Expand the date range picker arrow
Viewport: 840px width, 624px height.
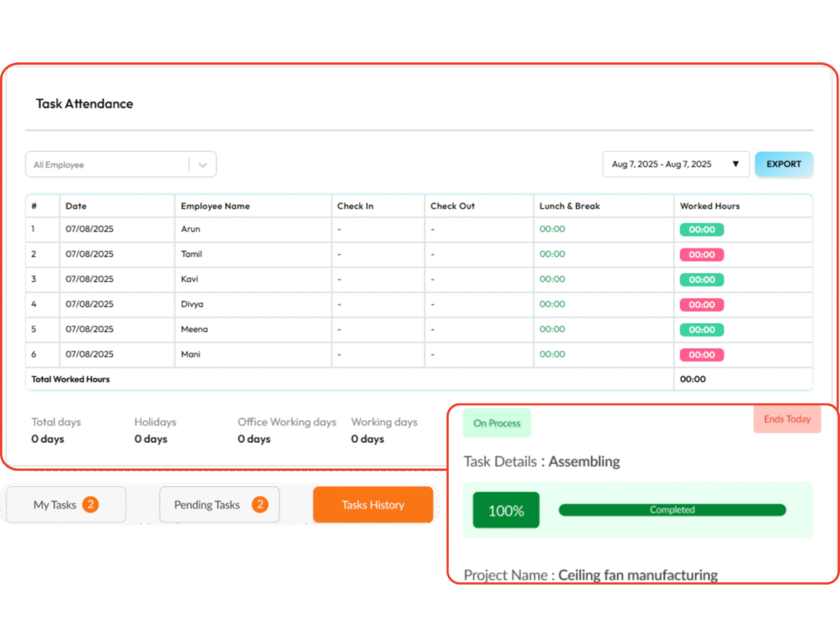[x=735, y=164]
